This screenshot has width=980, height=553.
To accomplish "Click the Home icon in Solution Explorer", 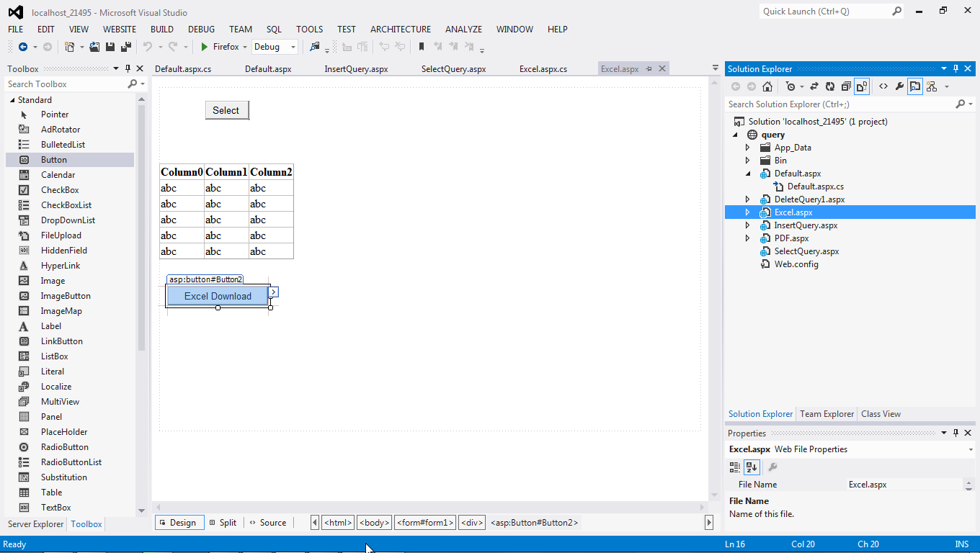I will (x=769, y=86).
